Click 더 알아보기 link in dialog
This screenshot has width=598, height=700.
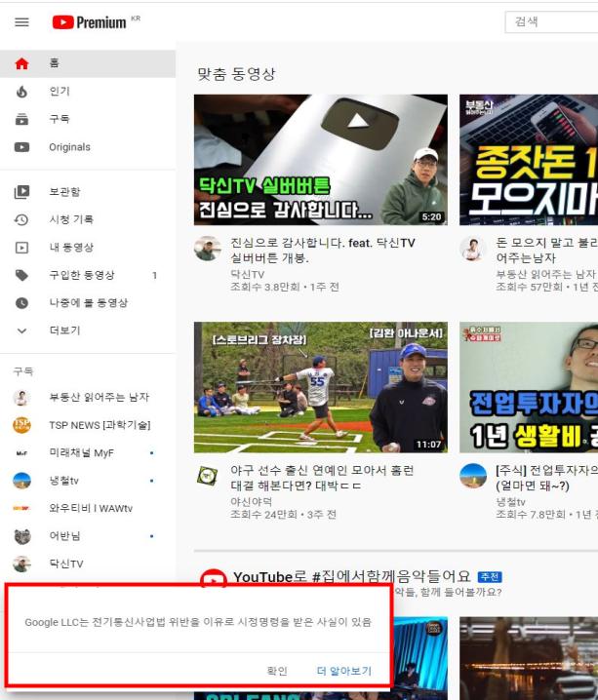tap(344, 671)
